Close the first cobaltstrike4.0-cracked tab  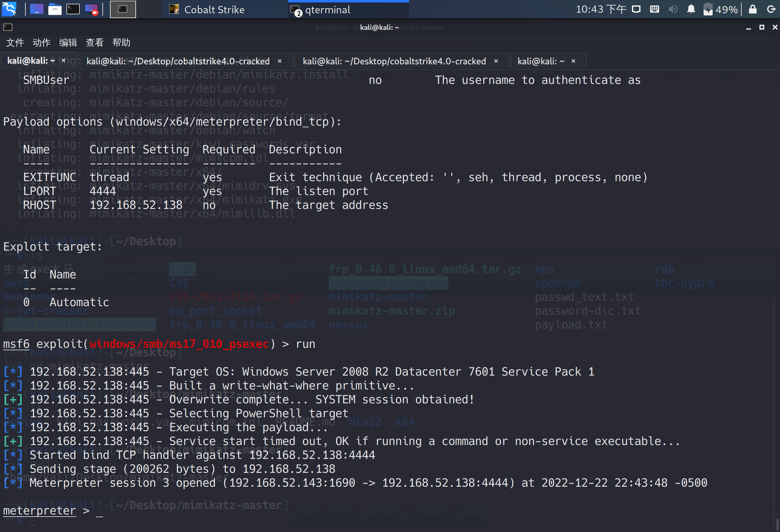(279, 61)
